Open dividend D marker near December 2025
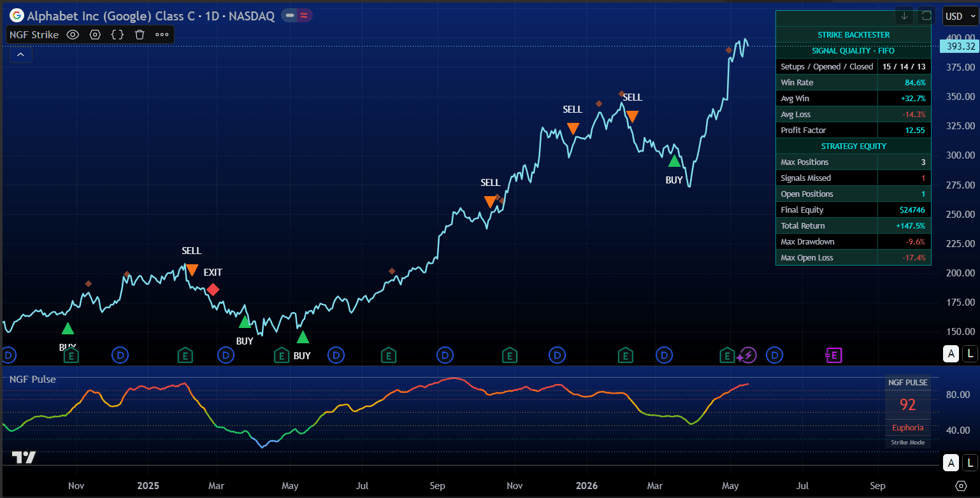Screen dimensions: 980x498 [x=557, y=355]
